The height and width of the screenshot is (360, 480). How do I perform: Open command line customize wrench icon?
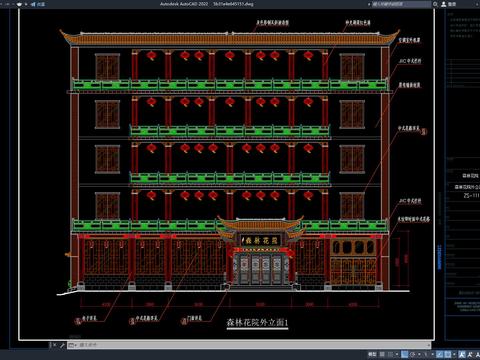pyautogui.click(x=62, y=345)
